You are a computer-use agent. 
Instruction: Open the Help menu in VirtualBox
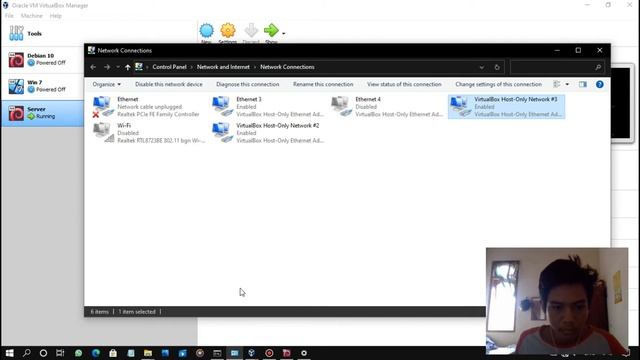(x=56, y=16)
